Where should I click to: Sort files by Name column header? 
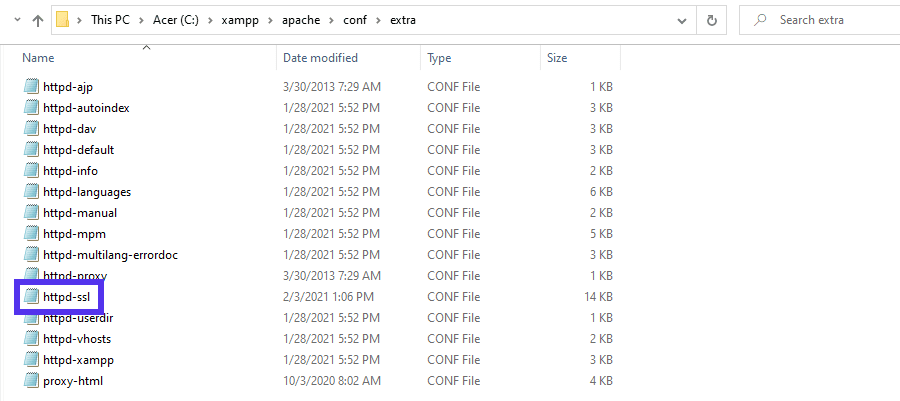tap(40, 58)
